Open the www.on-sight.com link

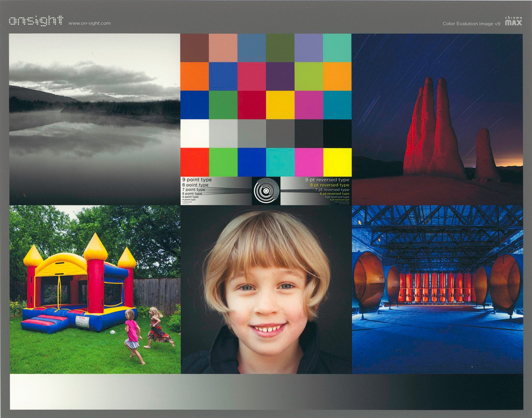click(x=89, y=23)
